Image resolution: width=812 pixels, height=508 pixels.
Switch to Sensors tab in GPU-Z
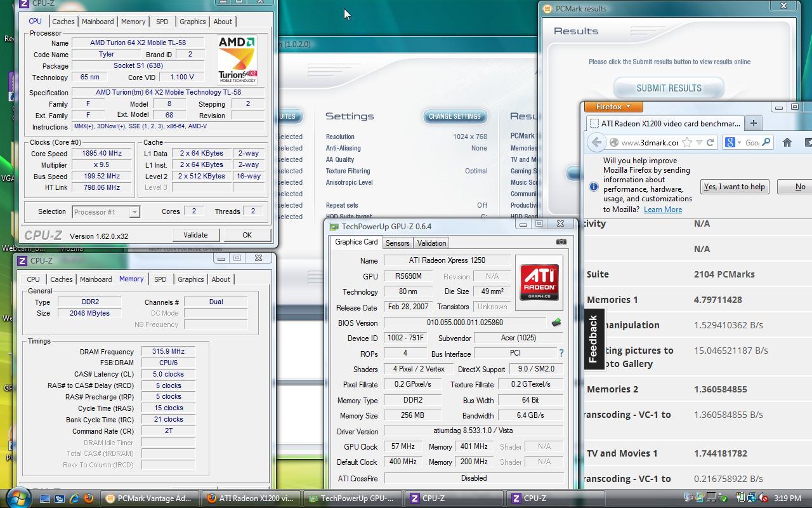coord(398,243)
